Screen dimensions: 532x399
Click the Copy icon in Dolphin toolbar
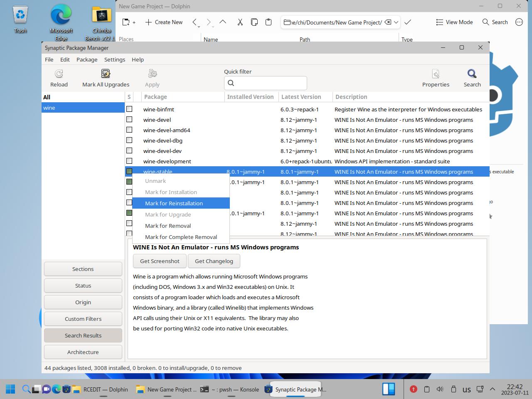254,22
